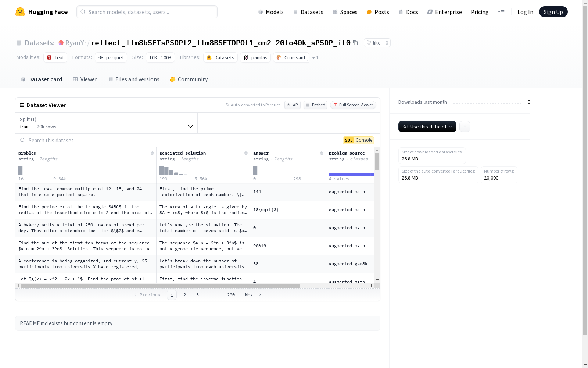Click the Text modality tag
588x368 pixels.
click(x=55, y=57)
